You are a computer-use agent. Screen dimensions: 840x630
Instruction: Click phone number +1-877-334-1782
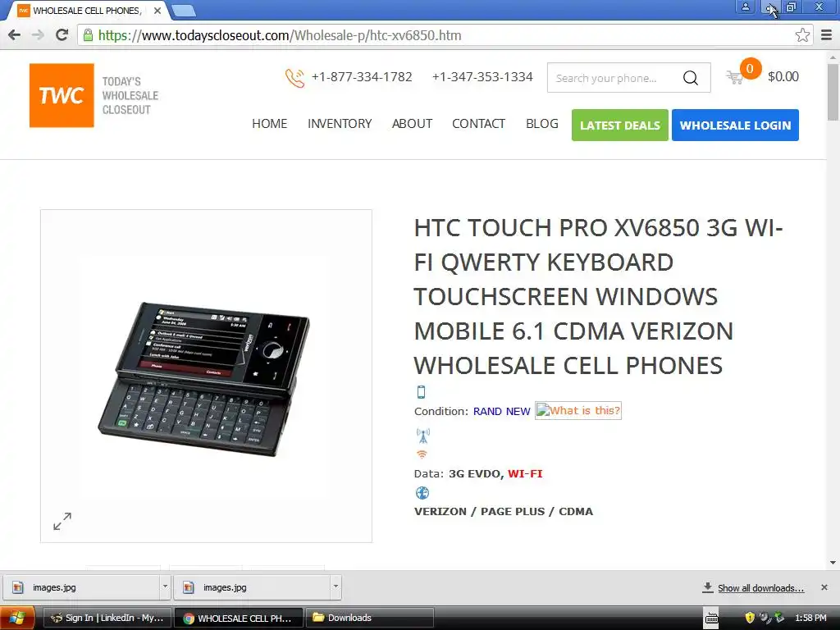coord(362,77)
